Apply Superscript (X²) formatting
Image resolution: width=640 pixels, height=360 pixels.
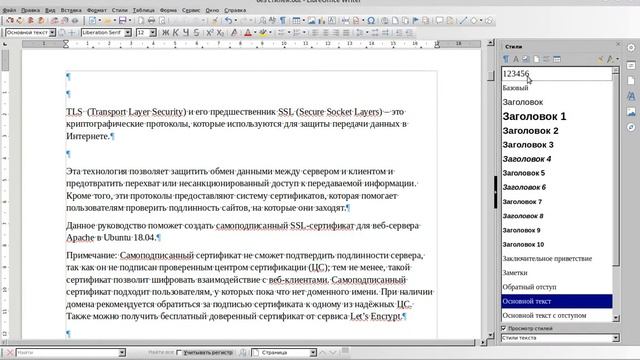click(x=210, y=33)
